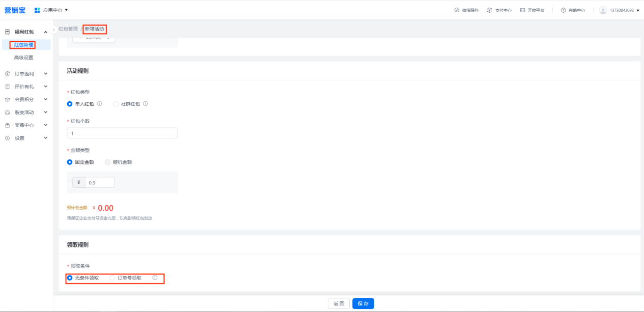Click the fixed amount ¥ input field
Viewport: 644px width, 312px height.
[x=100, y=182]
